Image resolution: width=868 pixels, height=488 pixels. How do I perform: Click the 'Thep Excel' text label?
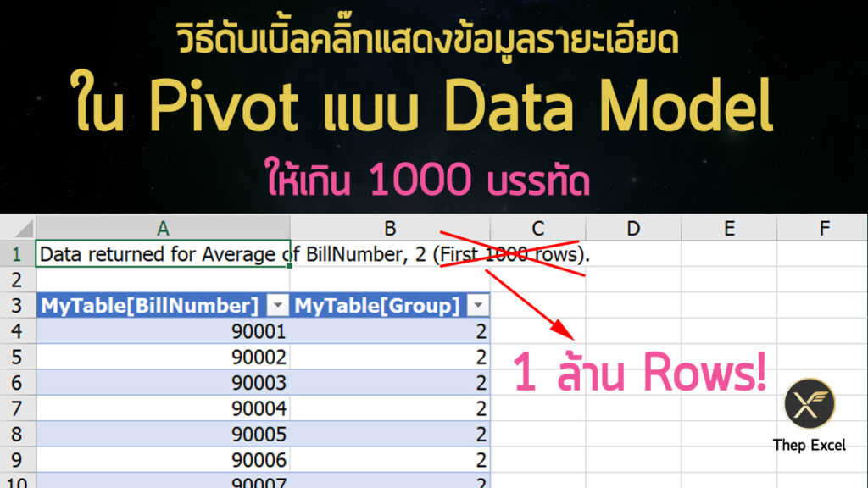pyautogui.click(x=810, y=445)
